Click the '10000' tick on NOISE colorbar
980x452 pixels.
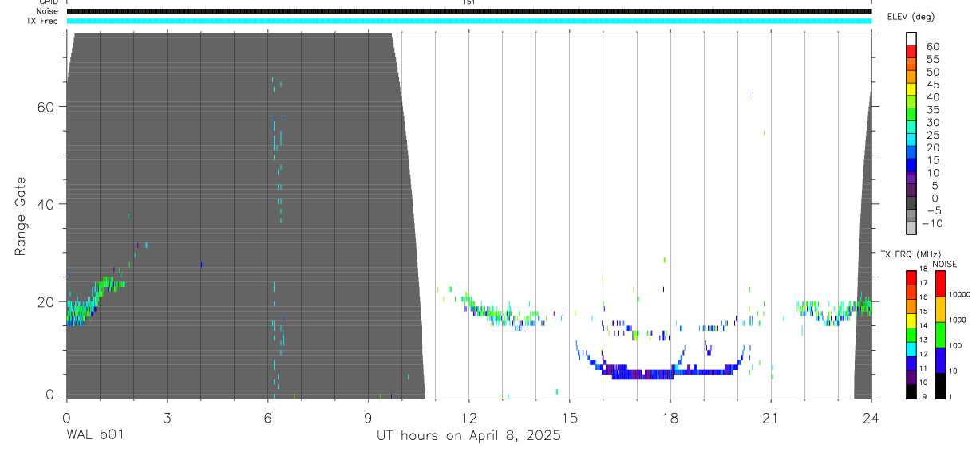pyautogui.click(x=960, y=295)
